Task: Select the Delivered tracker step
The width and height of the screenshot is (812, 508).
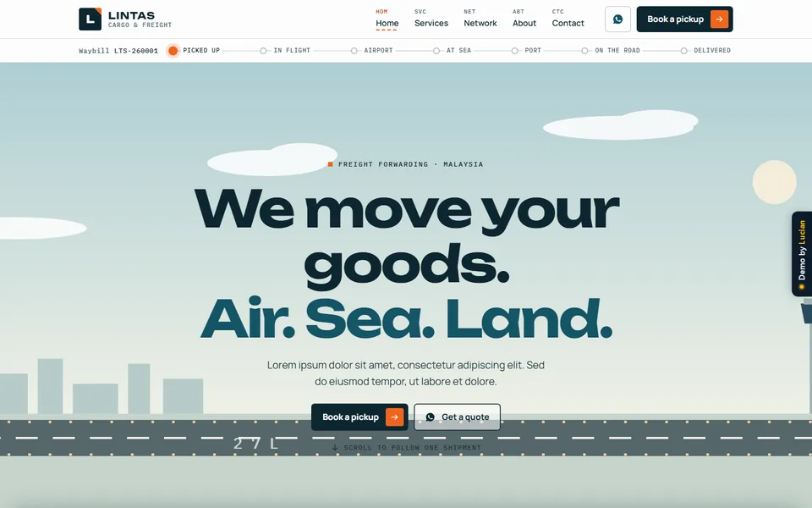Action: pos(705,50)
